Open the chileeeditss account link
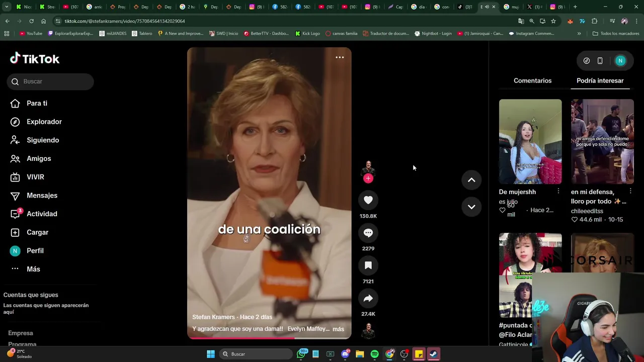The image size is (644, 362). pyautogui.click(x=587, y=211)
